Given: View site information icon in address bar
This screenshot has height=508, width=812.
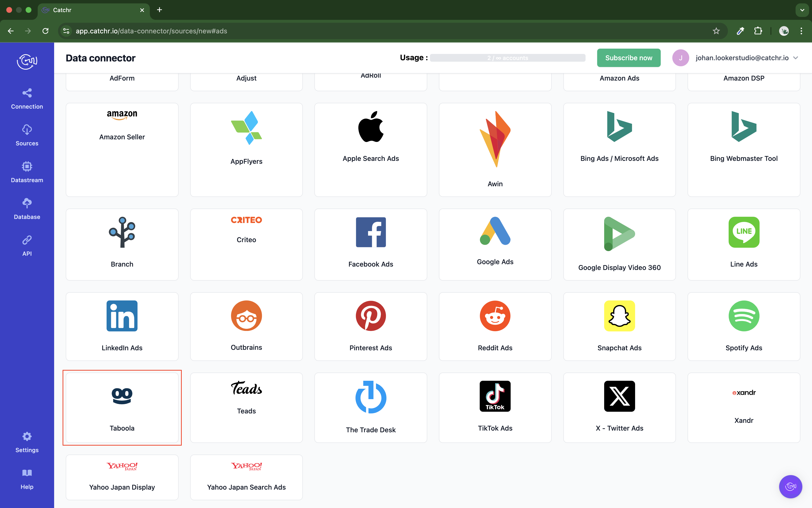Looking at the screenshot, I should pos(66,31).
